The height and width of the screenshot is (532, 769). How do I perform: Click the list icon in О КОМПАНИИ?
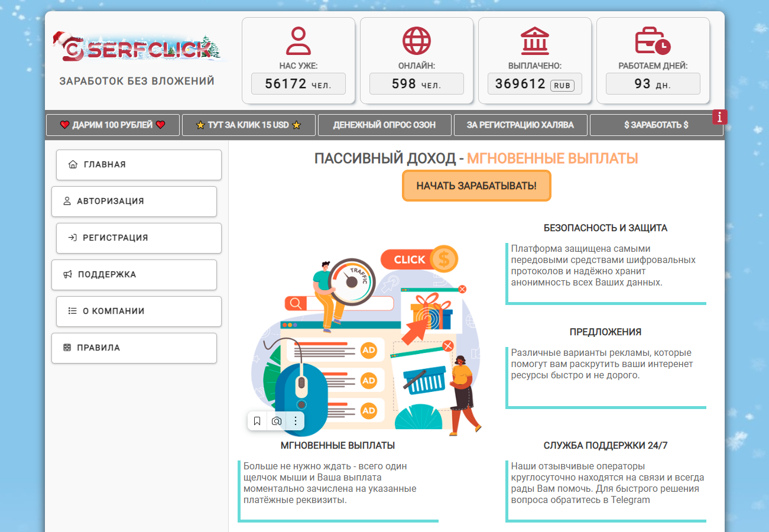point(73,311)
